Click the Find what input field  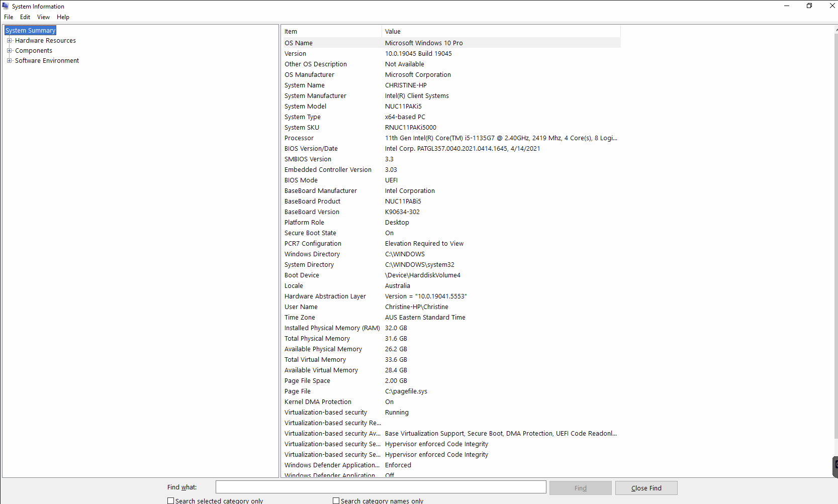381,487
